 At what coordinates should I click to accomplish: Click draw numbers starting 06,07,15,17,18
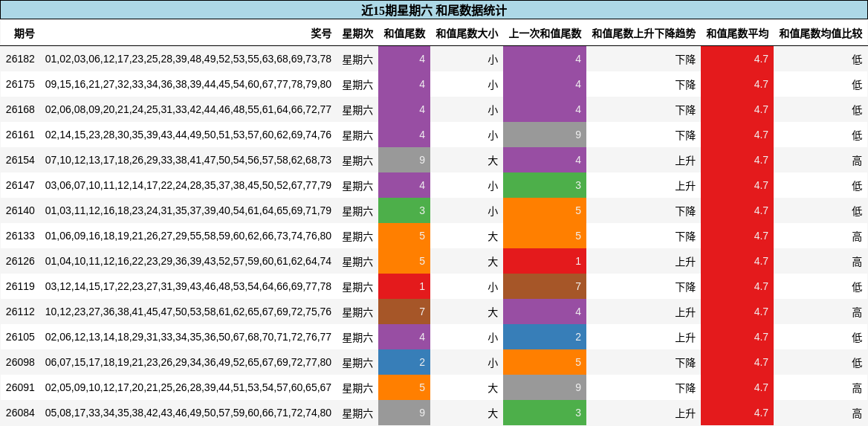(x=188, y=363)
